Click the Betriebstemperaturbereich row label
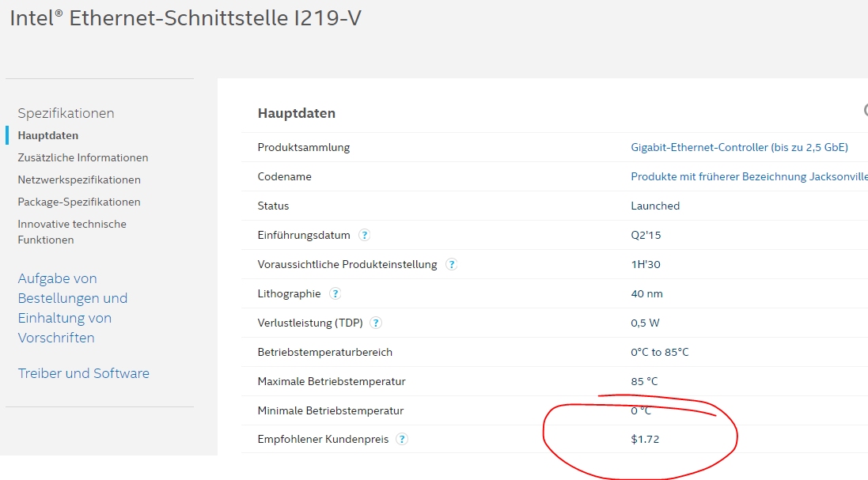 pos(325,352)
